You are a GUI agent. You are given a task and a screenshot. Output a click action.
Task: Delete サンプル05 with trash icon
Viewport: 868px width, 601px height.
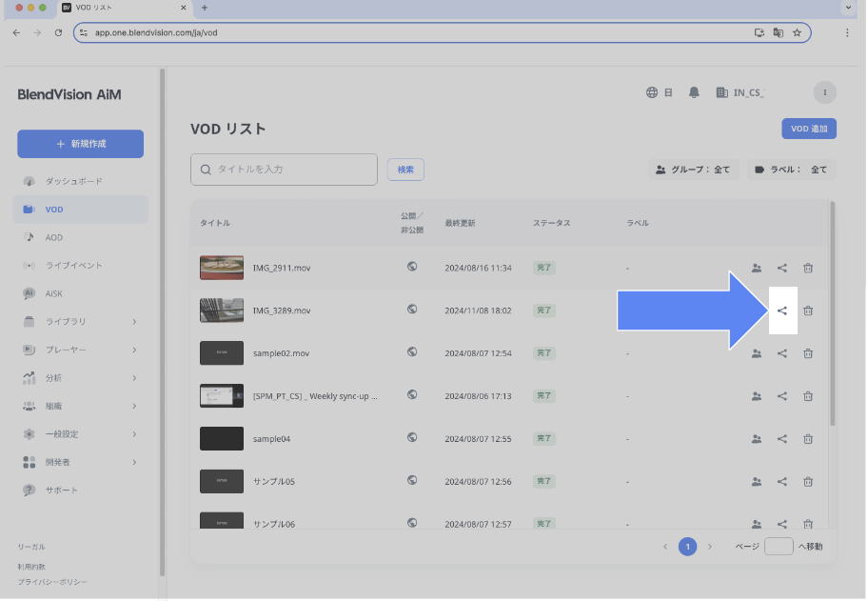(x=808, y=481)
